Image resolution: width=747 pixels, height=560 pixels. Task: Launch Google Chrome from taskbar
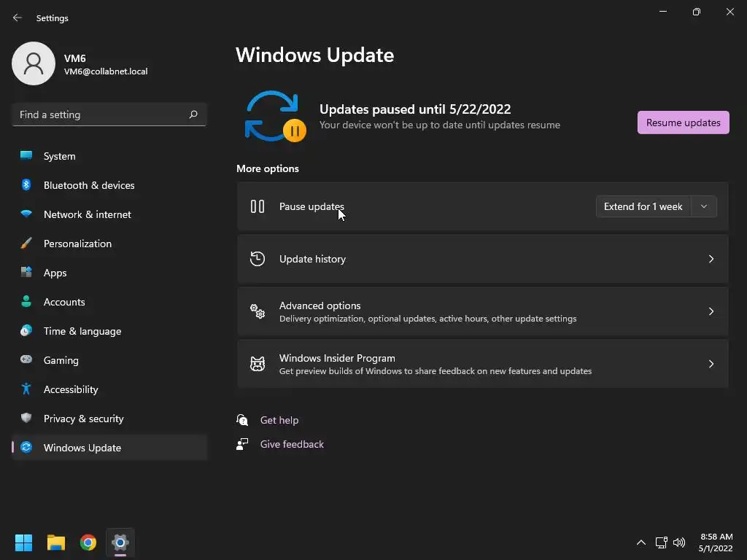coord(88,542)
